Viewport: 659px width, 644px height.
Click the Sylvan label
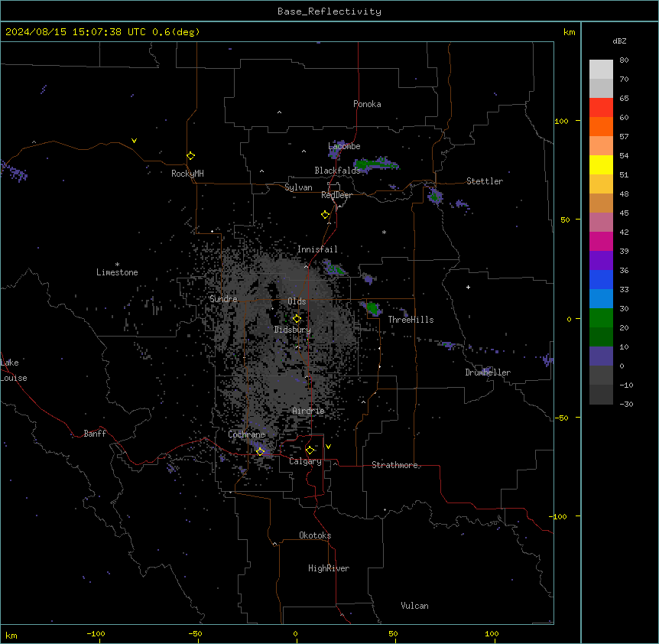click(x=298, y=187)
